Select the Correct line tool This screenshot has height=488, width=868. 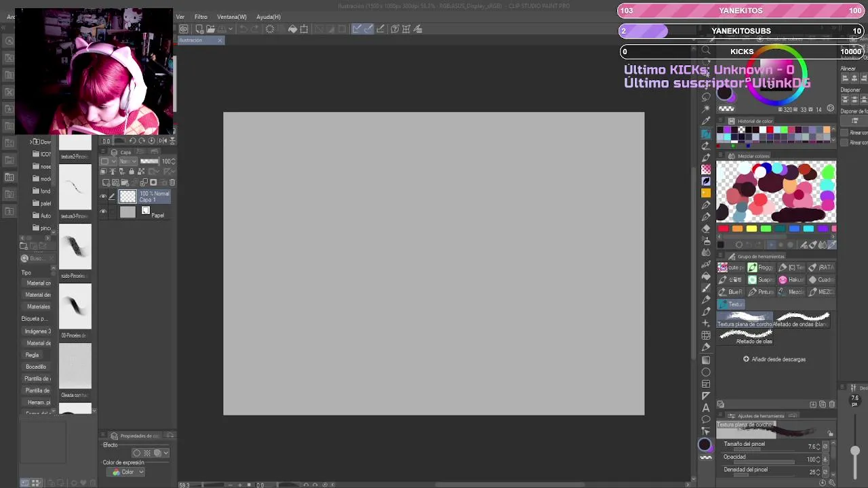point(706,432)
